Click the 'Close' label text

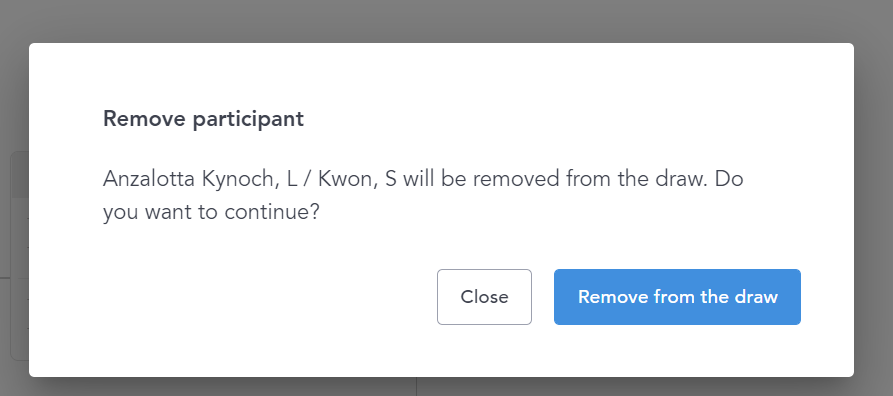484,297
